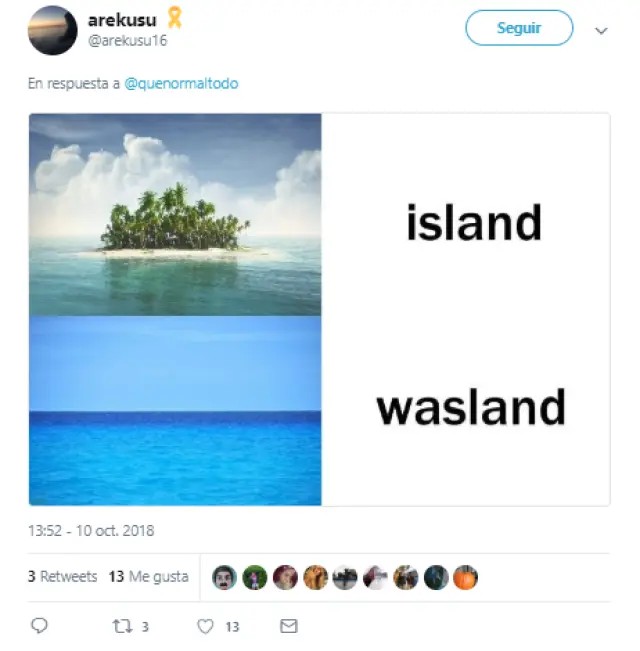The image size is (640, 651).
Task: Open arekusu's profile picture
Action: point(53,30)
